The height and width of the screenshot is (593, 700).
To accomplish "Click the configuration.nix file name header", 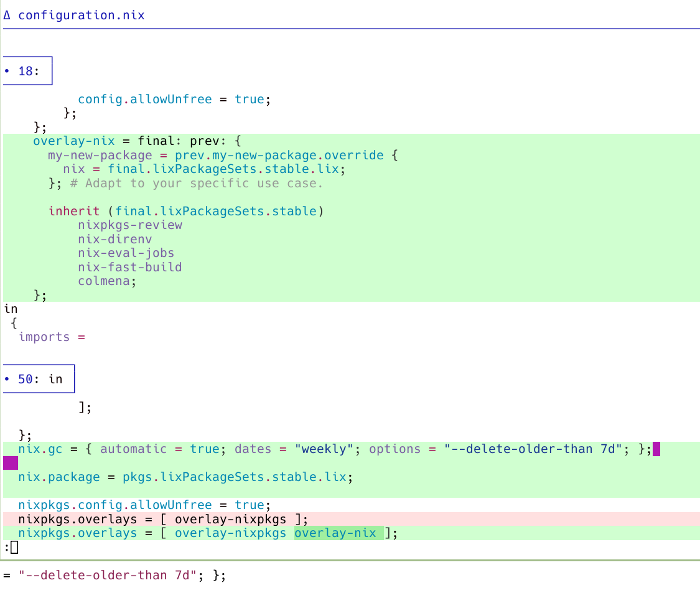I will point(81,16).
